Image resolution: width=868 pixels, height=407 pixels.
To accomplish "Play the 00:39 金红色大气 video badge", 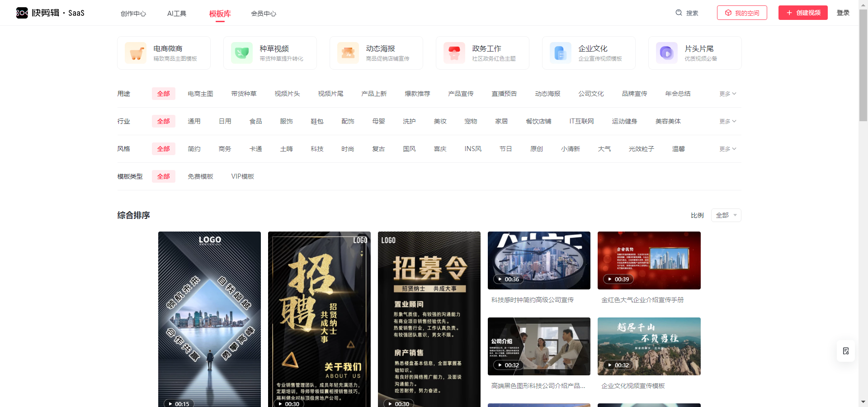I will [x=618, y=279].
